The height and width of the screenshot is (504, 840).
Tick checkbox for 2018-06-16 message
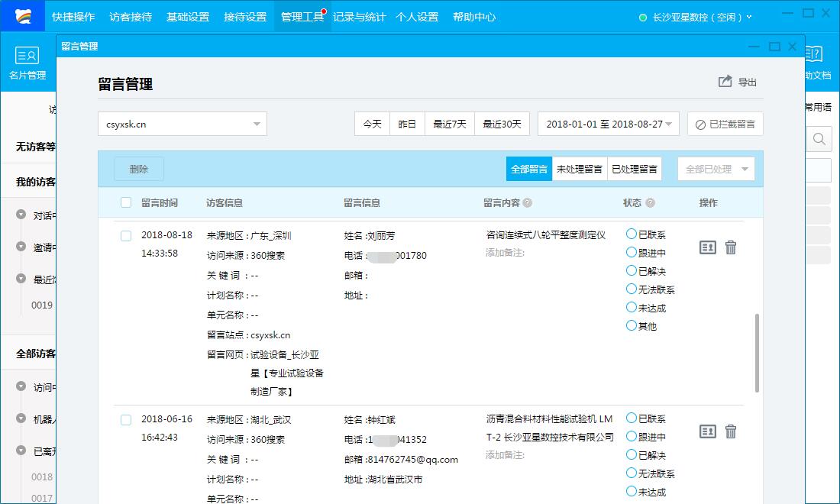click(126, 420)
